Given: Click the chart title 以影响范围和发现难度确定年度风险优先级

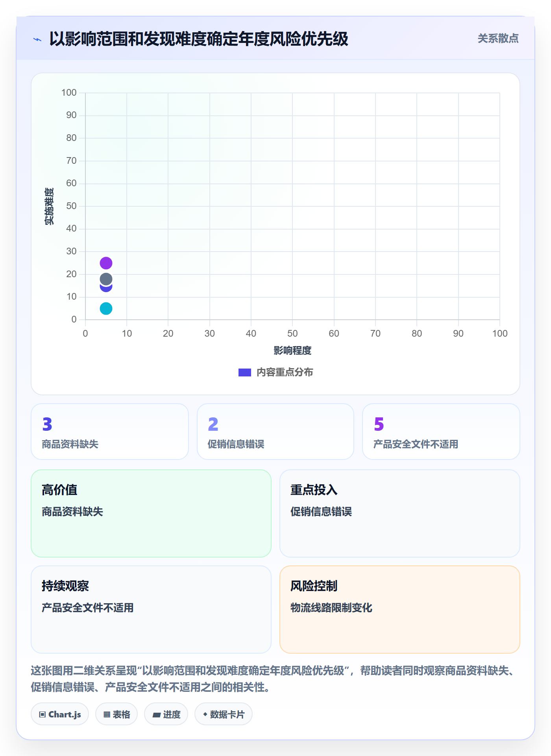Looking at the screenshot, I should click(x=199, y=39).
